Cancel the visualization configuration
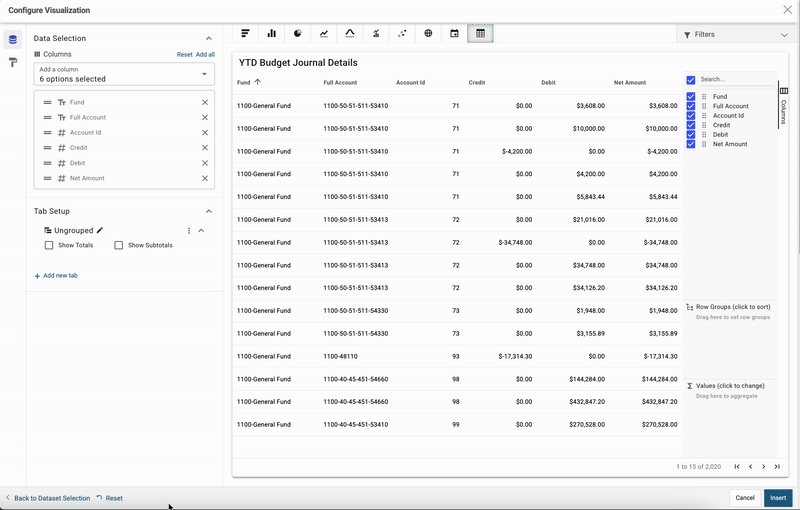 (x=744, y=498)
